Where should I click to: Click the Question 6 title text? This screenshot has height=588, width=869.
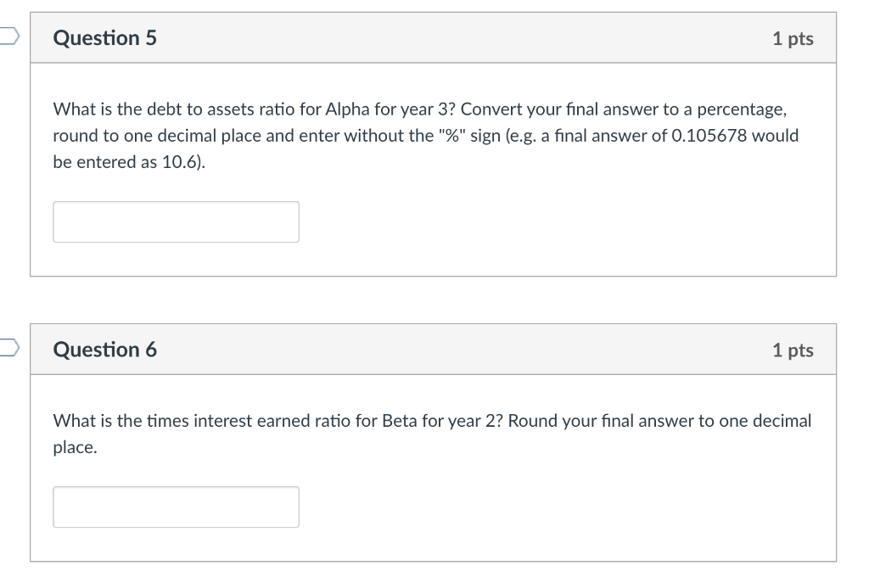(104, 349)
